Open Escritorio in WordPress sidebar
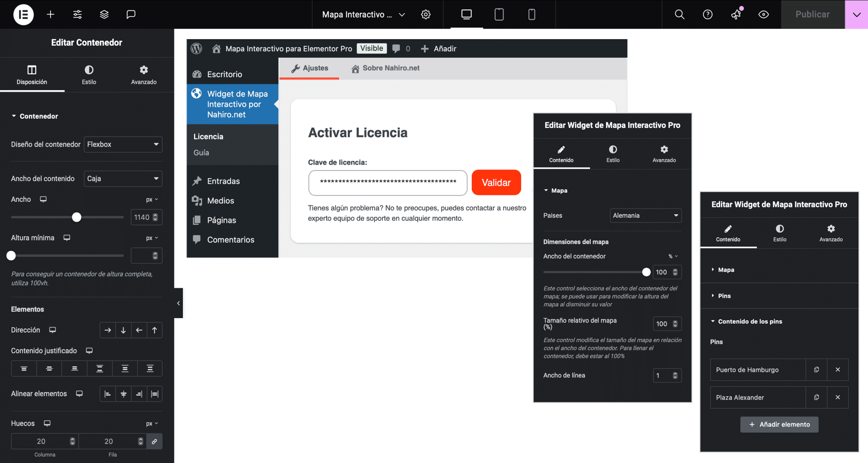Image resolution: width=868 pixels, height=463 pixels. coord(224,74)
